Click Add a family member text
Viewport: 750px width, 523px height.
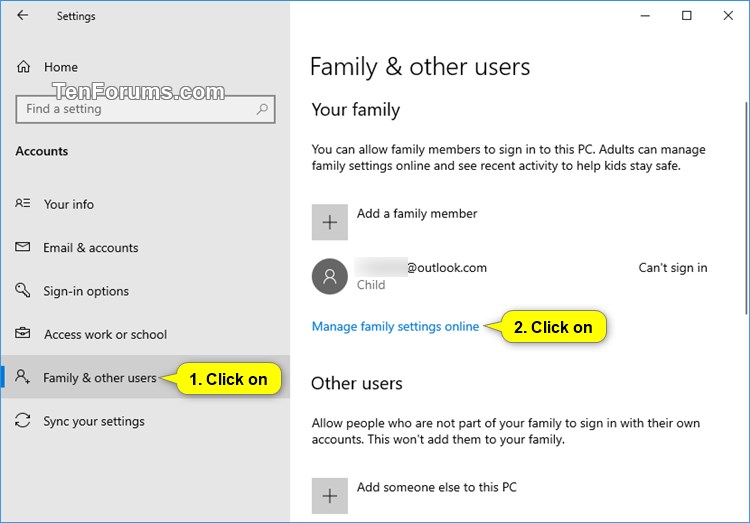417,213
